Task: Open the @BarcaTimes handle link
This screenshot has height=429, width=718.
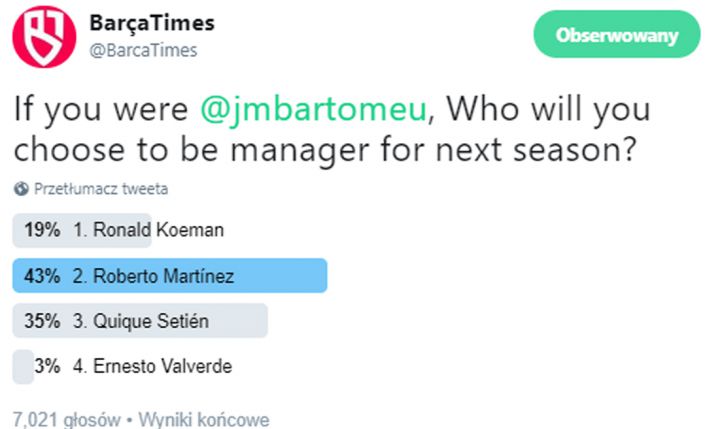Action: click(143, 50)
